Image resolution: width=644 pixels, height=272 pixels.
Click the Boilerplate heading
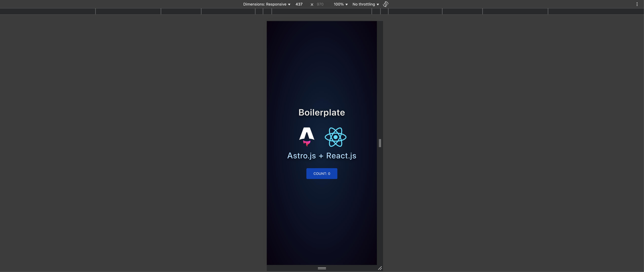pyautogui.click(x=322, y=113)
